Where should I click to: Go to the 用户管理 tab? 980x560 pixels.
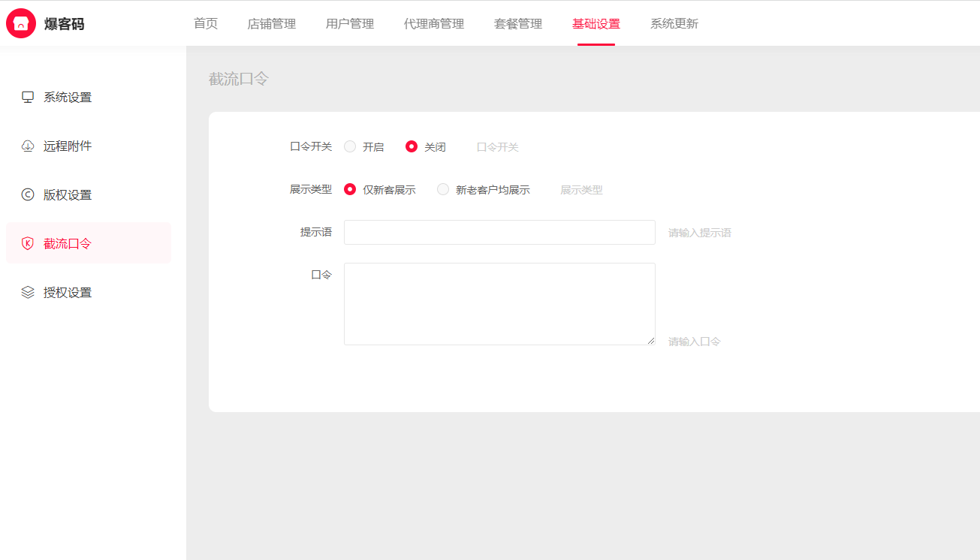[350, 23]
